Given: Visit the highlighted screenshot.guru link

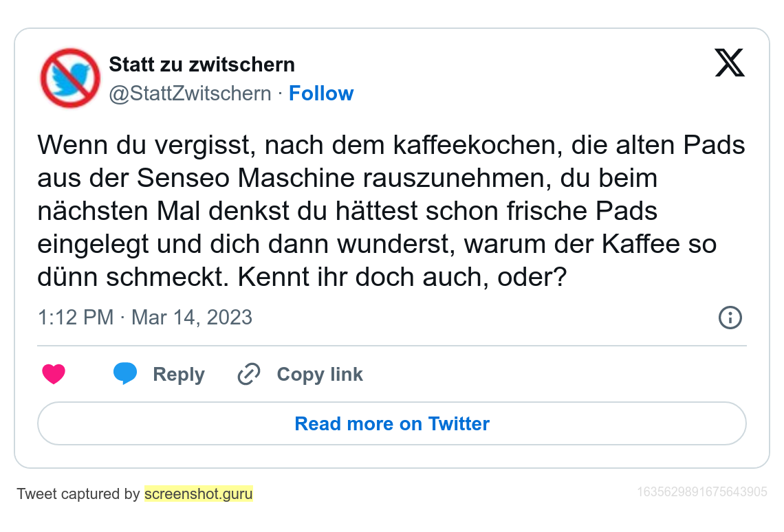Looking at the screenshot, I should click(x=199, y=494).
